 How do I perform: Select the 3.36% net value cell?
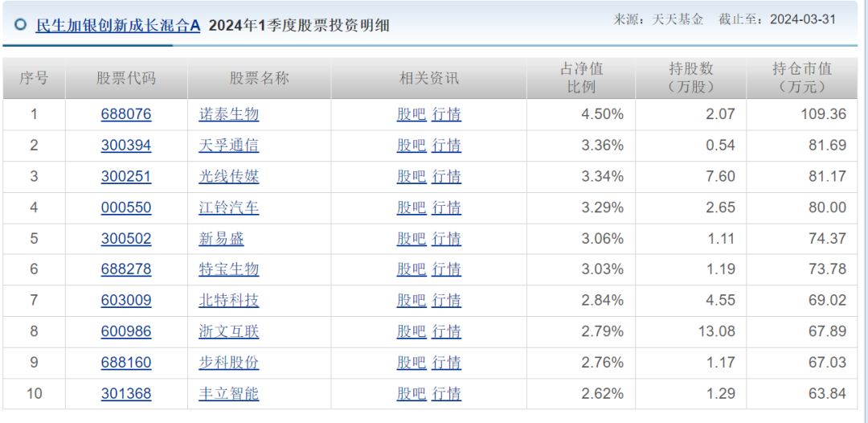point(581,146)
